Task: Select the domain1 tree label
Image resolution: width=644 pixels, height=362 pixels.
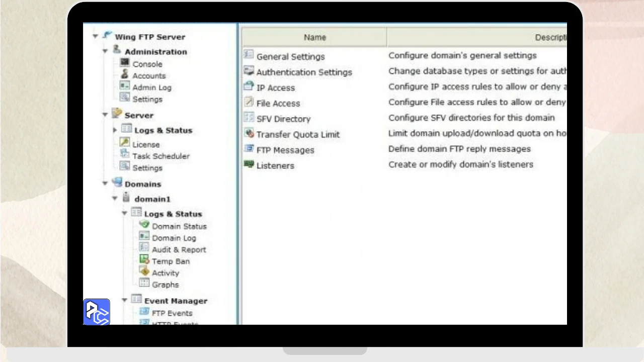Action: click(x=152, y=199)
